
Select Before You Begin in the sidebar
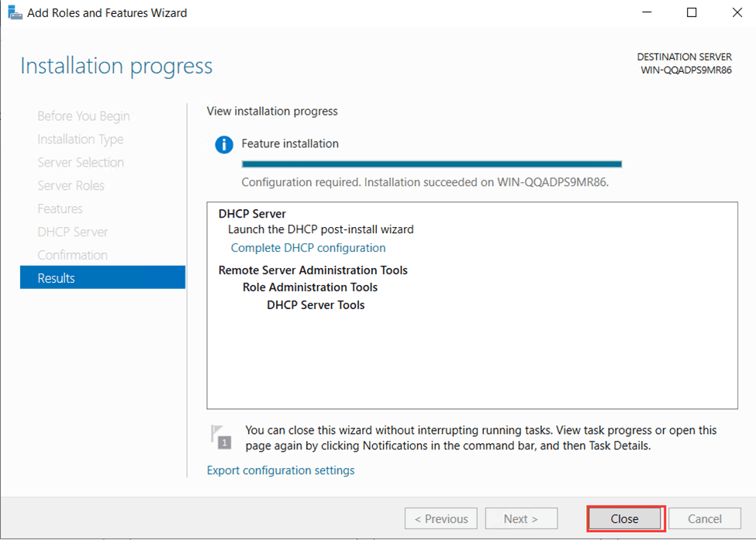pyautogui.click(x=83, y=115)
